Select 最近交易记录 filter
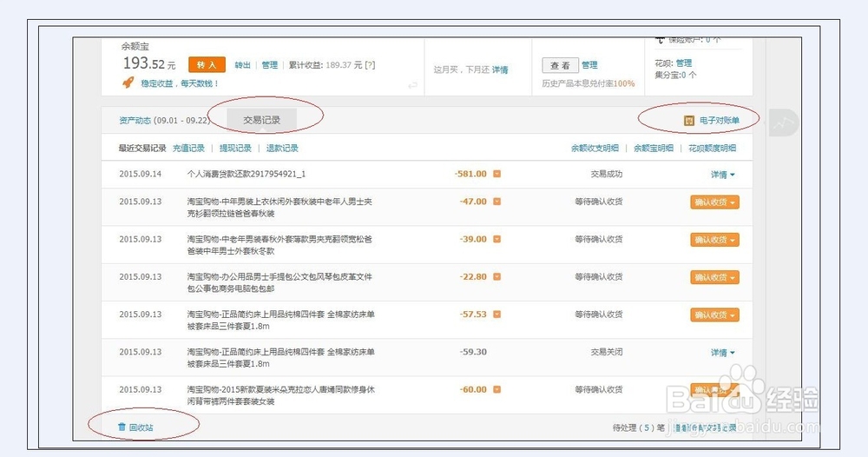The height and width of the screenshot is (457, 868). click(142, 148)
